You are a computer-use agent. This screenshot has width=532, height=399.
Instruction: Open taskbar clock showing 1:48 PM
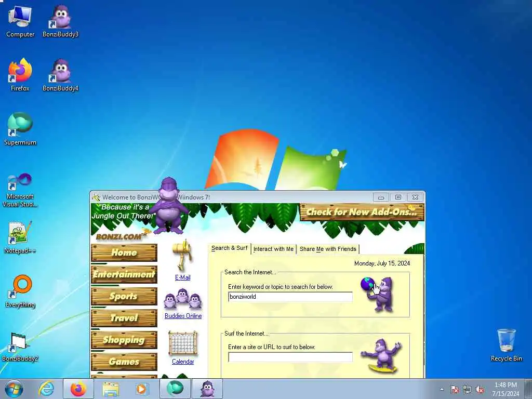pyautogui.click(x=506, y=389)
